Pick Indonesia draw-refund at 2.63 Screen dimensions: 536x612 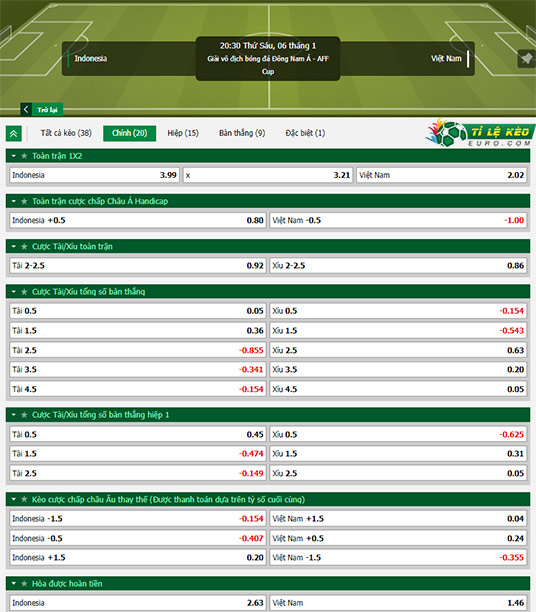tap(138, 603)
